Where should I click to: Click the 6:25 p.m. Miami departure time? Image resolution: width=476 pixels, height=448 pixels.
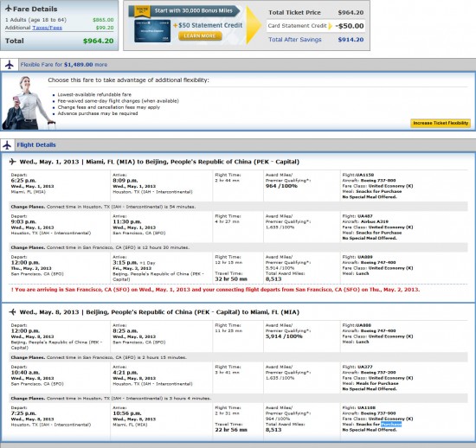(23, 181)
